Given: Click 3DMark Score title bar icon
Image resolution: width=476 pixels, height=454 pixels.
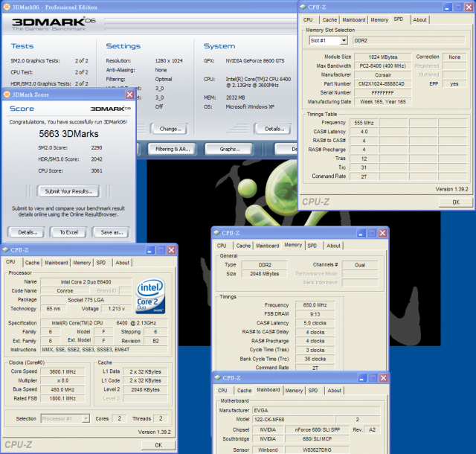Looking at the screenshot, I should [7, 95].
